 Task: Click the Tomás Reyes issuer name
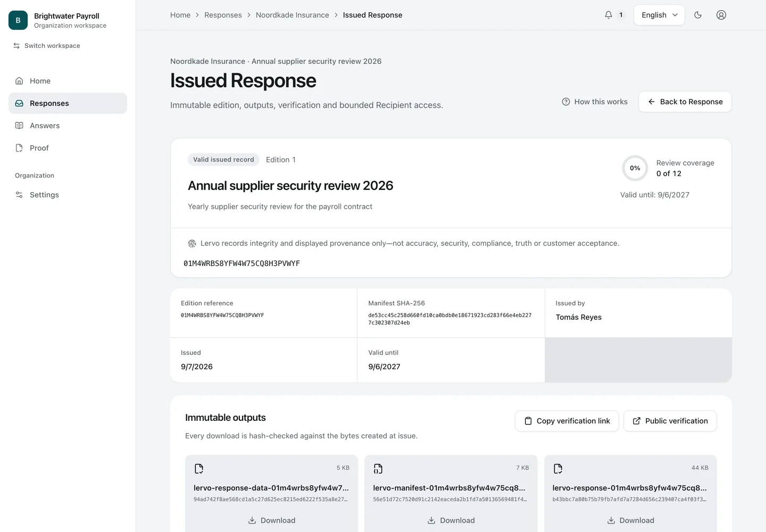pyautogui.click(x=579, y=317)
